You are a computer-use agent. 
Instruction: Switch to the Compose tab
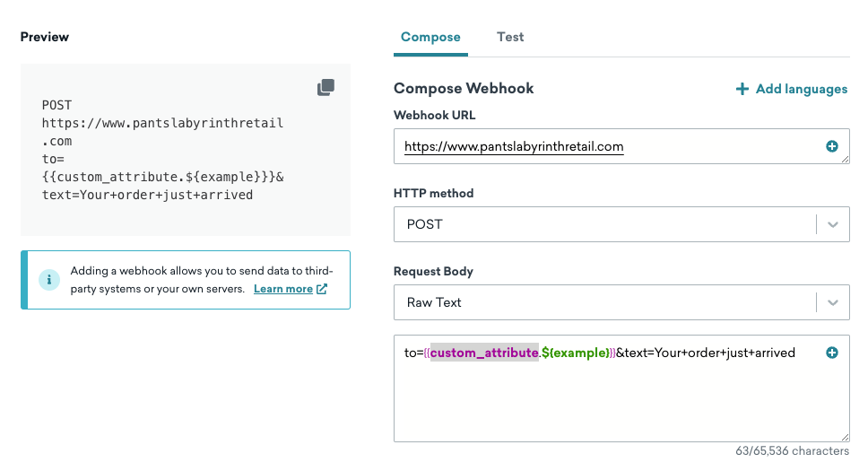click(x=430, y=37)
